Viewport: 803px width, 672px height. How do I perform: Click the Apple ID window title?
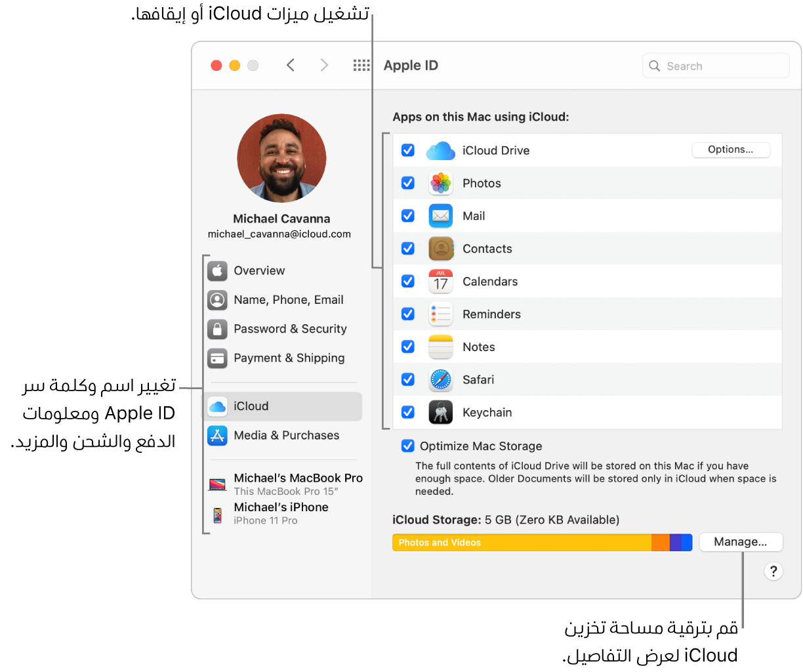pos(411,66)
